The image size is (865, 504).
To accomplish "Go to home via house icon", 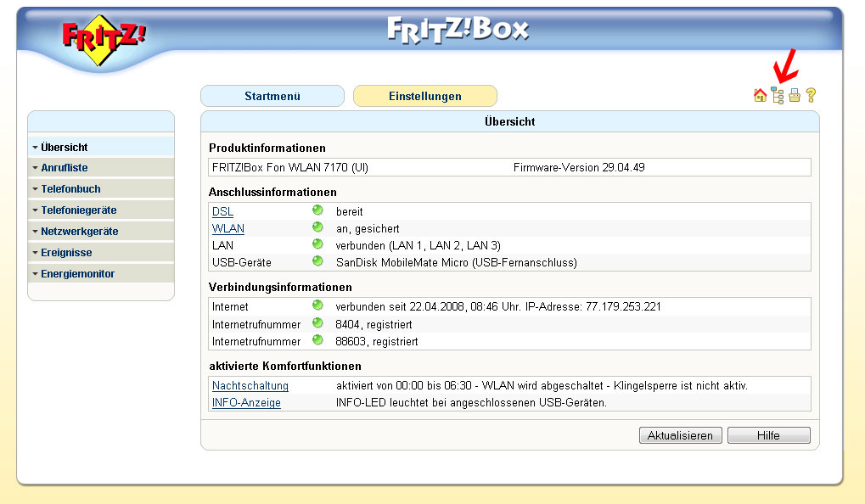I will coord(760,95).
